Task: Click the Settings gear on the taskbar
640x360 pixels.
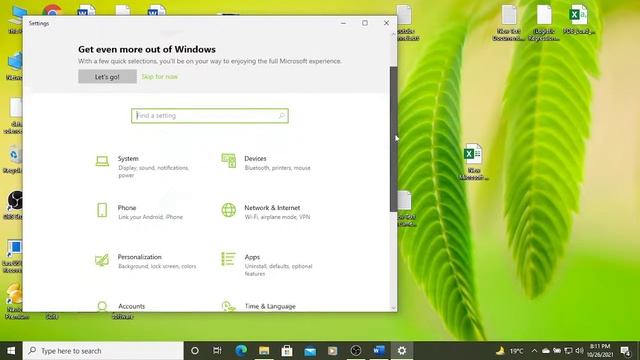Action: click(402, 351)
